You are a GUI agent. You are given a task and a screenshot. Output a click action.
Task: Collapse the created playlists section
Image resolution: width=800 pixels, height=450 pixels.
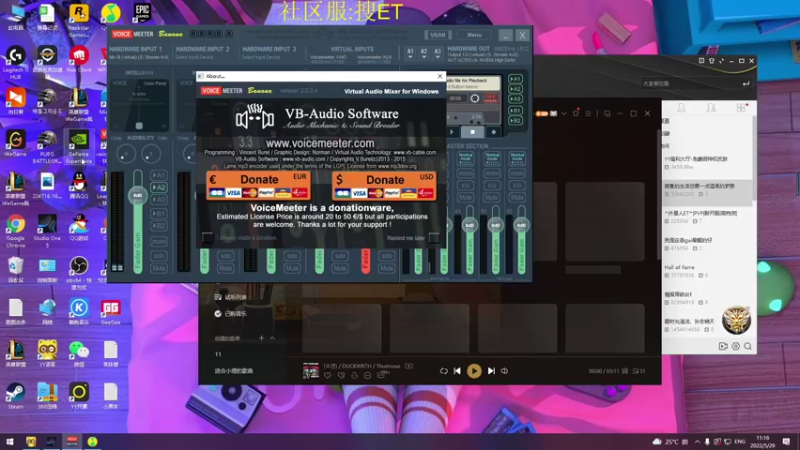tap(272, 338)
